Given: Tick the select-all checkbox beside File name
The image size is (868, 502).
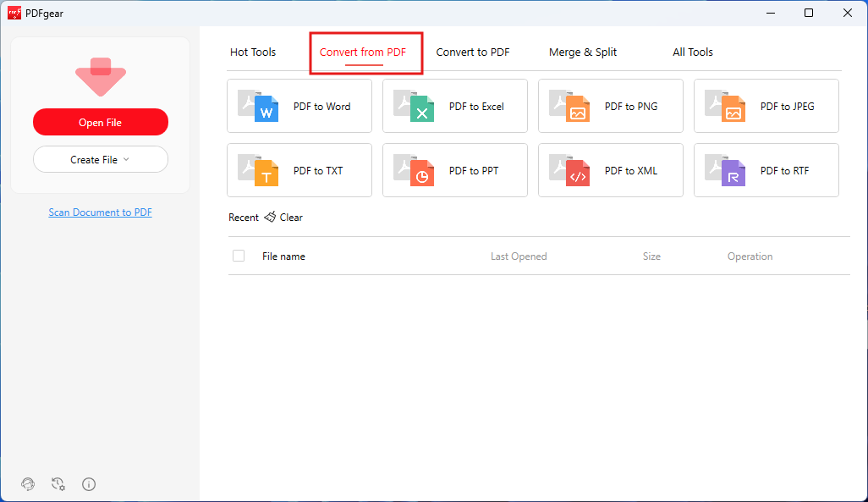Looking at the screenshot, I should click(239, 256).
